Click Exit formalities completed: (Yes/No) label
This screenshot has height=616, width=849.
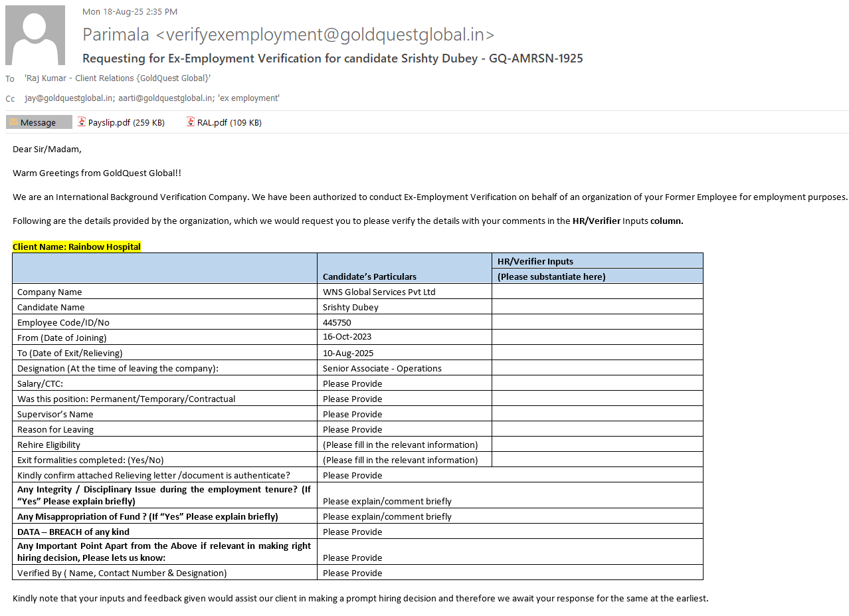pos(90,460)
